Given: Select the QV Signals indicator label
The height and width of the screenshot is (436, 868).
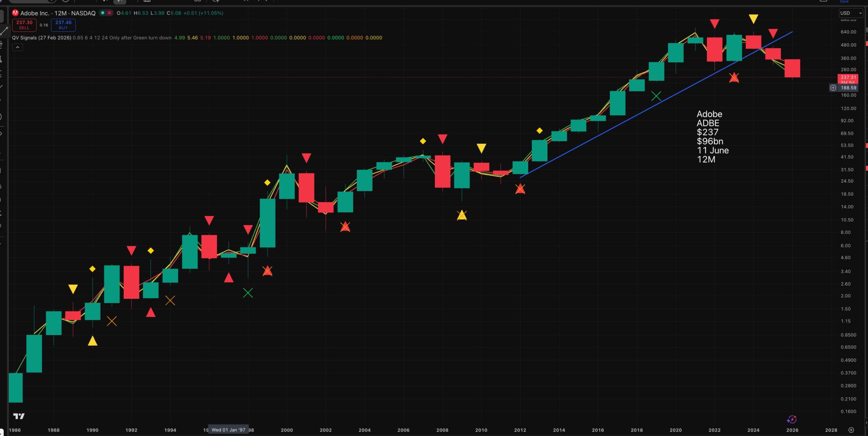Looking at the screenshot, I should (x=25, y=38).
